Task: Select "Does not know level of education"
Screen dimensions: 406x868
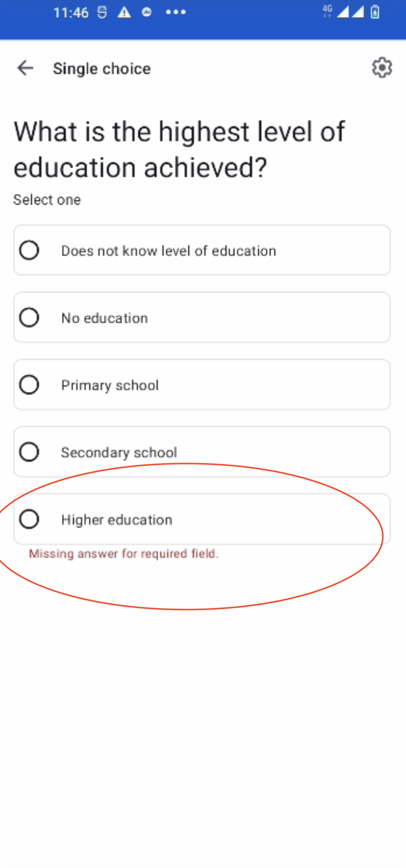Action: (29, 250)
